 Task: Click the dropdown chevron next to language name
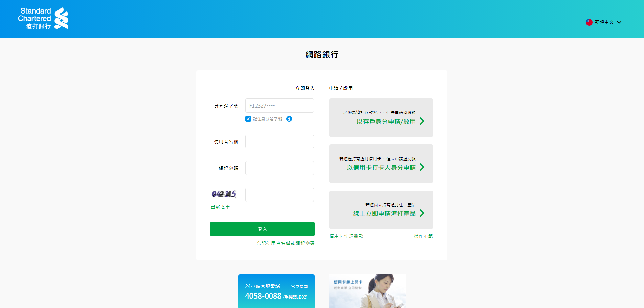pyautogui.click(x=620, y=22)
